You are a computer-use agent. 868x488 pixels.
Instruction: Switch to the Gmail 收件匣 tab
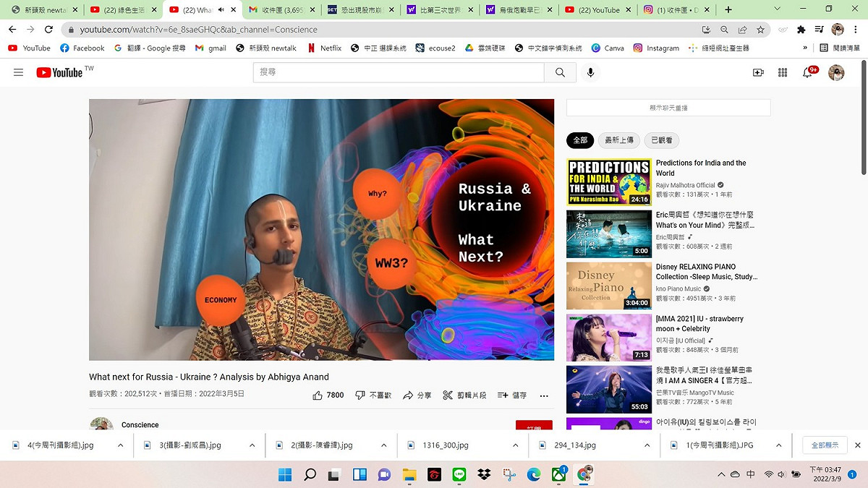click(x=281, y=10)
